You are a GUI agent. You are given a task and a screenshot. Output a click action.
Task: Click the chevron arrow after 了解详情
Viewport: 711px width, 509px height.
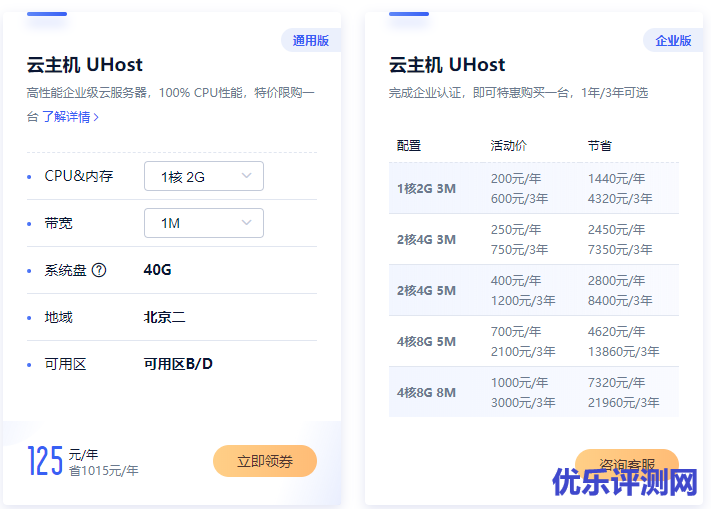pyautogui.click(x=96, y=117)
